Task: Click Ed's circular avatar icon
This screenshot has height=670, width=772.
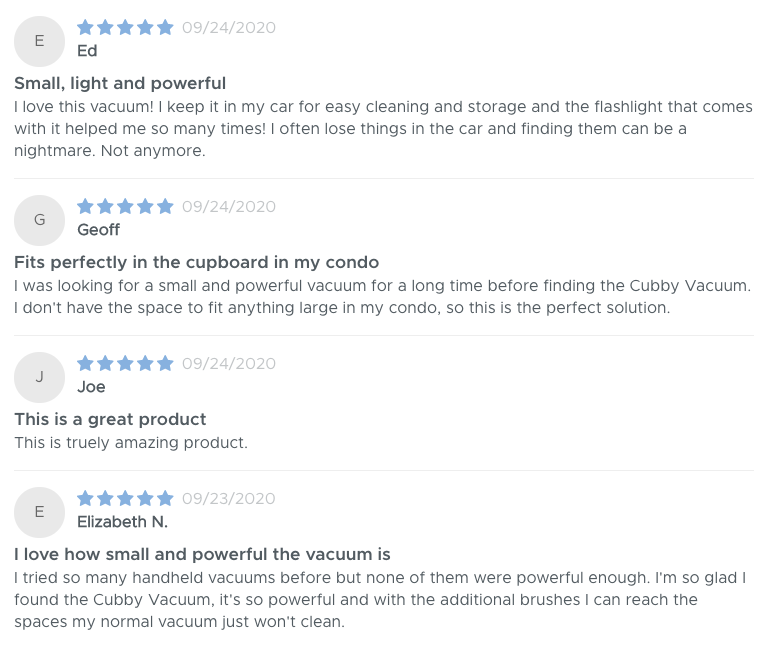Action: pos(39,41)
